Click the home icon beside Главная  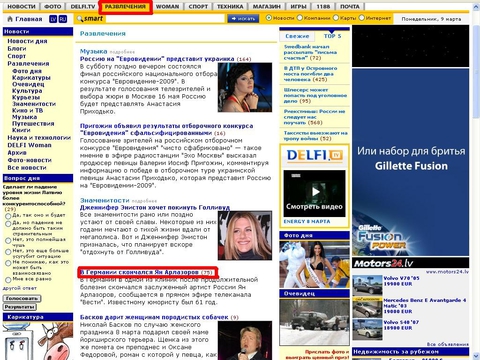(x=10, y=19)
